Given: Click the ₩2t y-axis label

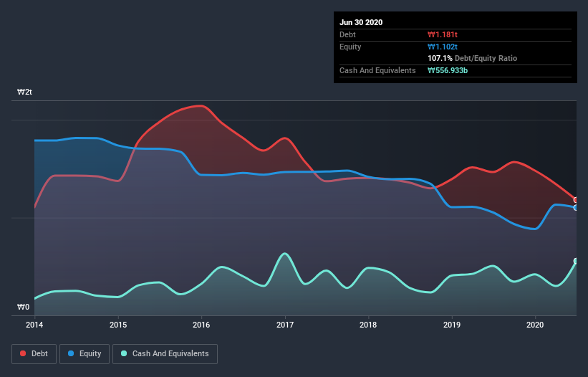Looking at the screenshot, I should [25, 92].
